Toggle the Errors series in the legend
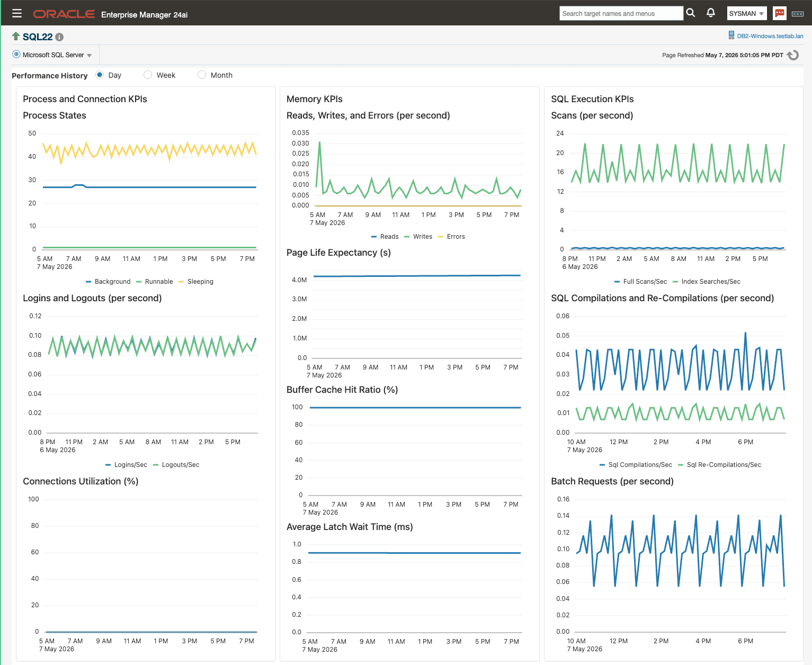 (x=451, y=237)
